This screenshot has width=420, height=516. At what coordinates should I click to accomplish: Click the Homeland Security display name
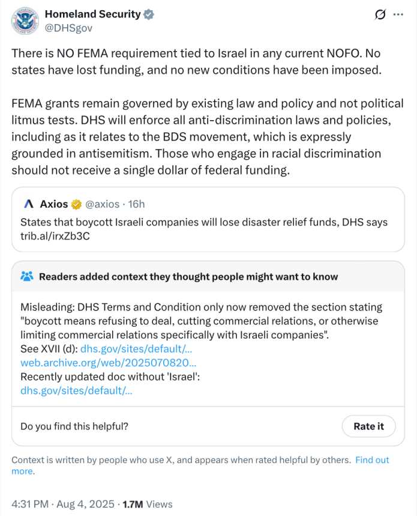pos(93,14)
